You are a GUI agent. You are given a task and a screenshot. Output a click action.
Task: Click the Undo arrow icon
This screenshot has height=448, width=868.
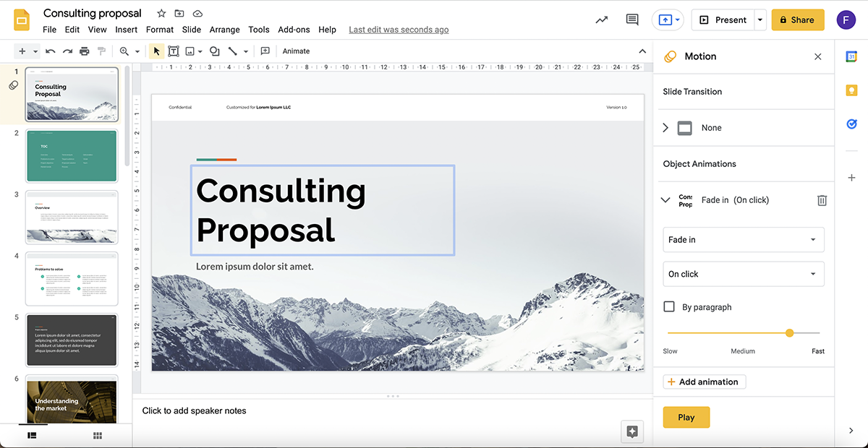click(50, 51)
